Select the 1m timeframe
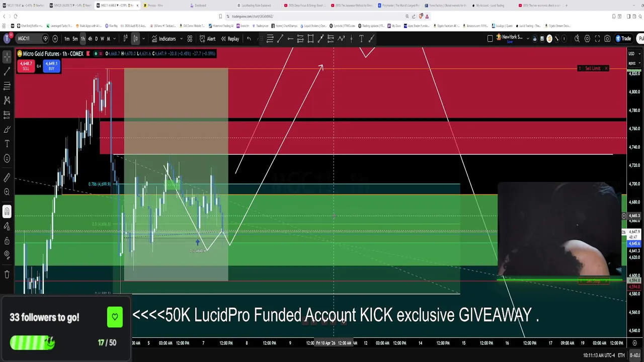Screen dimensions: 644x362 (67, 39)
